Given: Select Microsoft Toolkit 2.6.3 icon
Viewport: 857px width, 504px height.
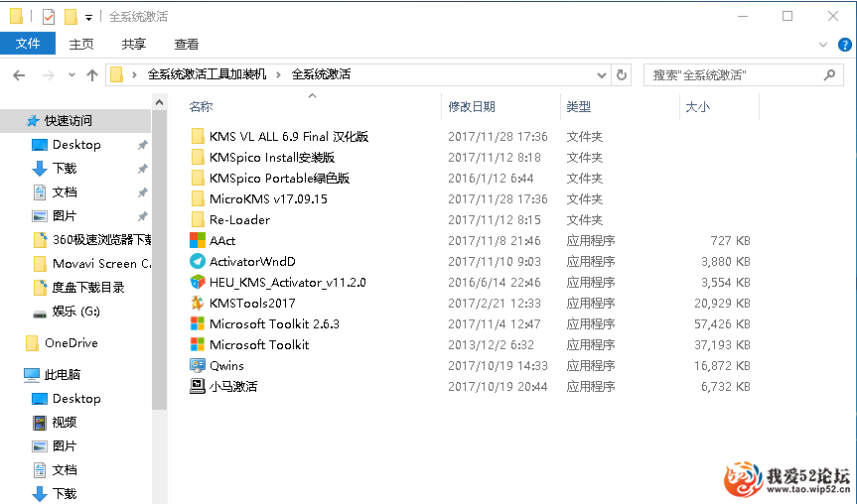Looking at the screenshot, I should point(198,323).
